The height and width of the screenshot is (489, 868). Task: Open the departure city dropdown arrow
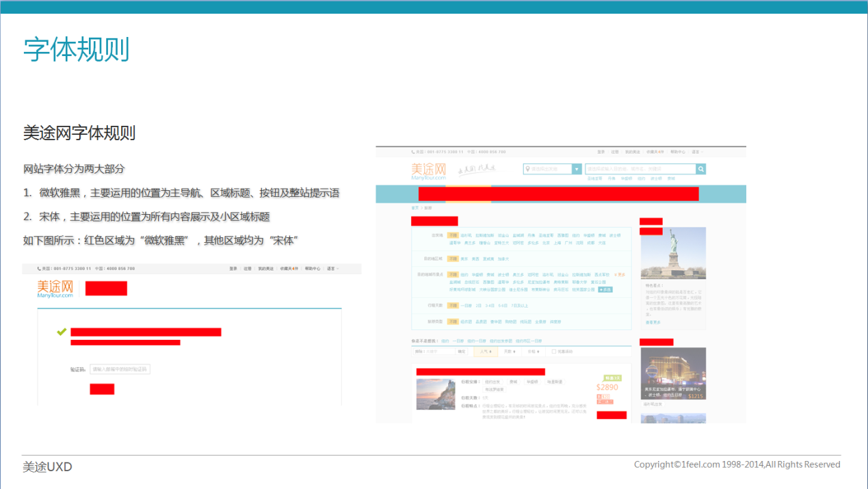[577, 169]
